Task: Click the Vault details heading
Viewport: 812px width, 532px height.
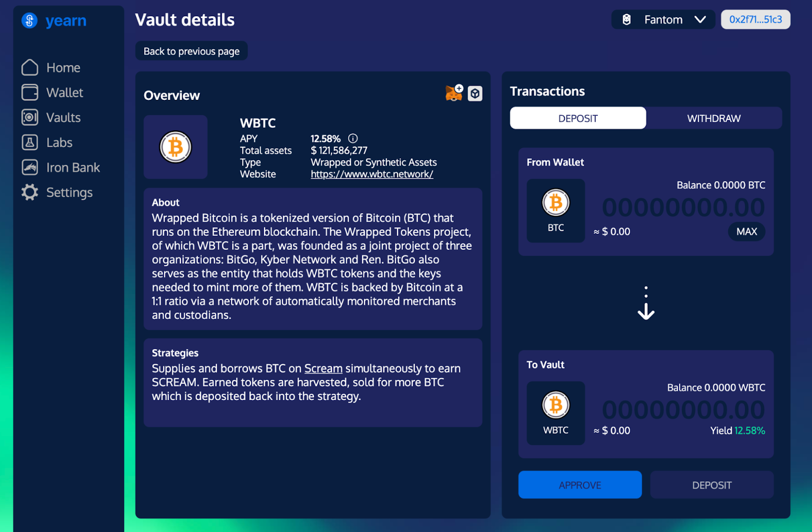Action: tap(185, 20)
